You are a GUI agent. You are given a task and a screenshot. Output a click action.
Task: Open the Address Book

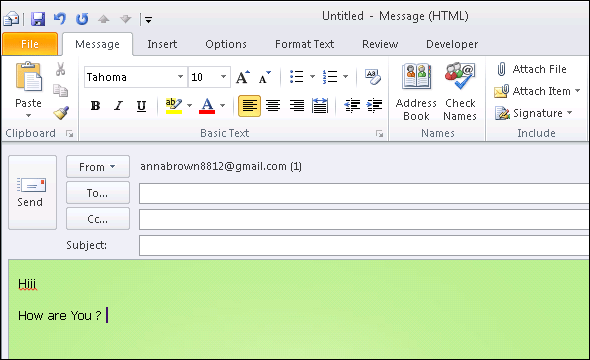click(x=416, y=92)
